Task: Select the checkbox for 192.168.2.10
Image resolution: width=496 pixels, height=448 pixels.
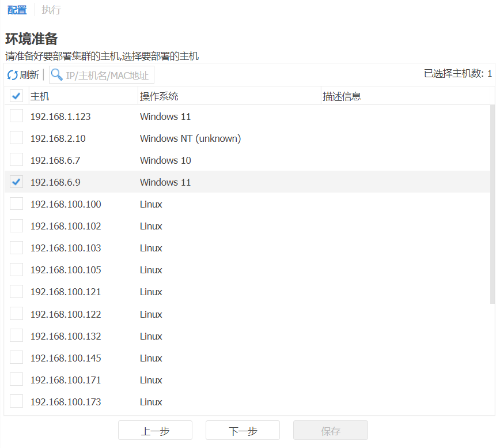Action: pos(17,138)
